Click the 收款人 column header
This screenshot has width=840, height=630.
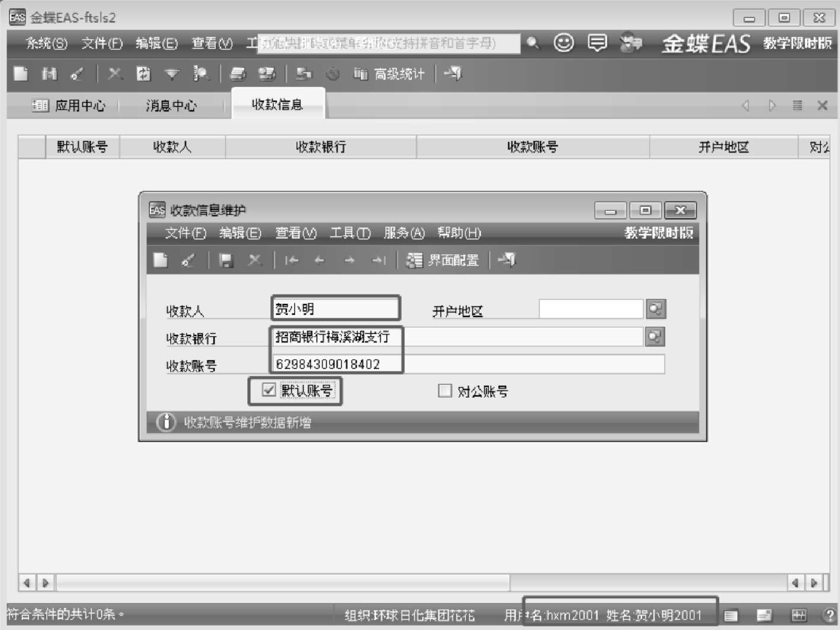pos(173,146)
